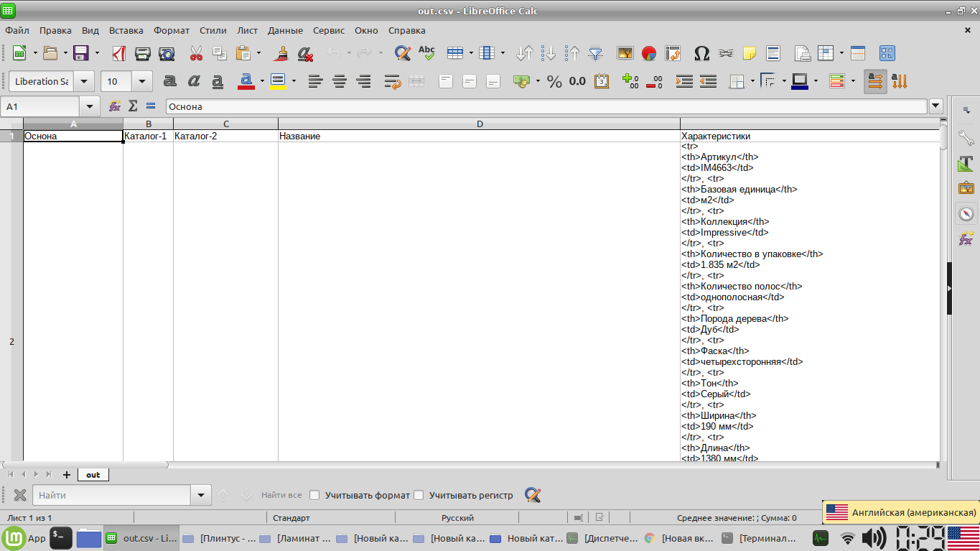The height and width of the screenshot is (551, 980).
Task: Open the Name Box dropdown arrow
Action: 90,106
